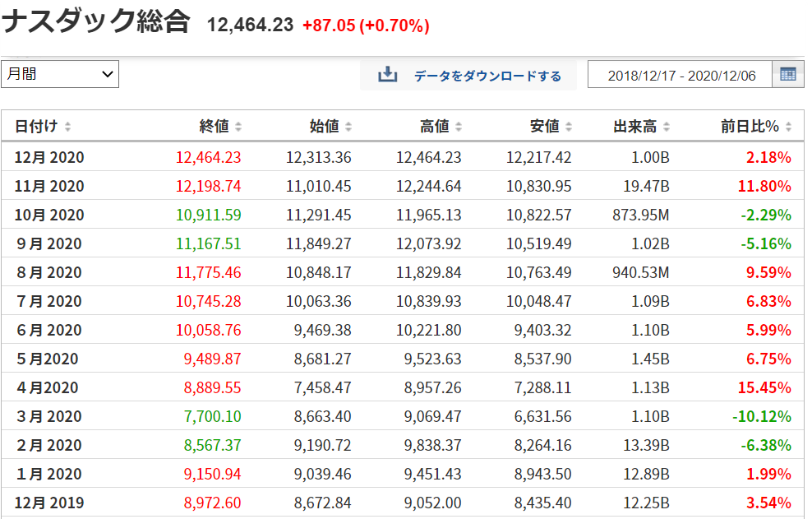Click opening value 7,458.47
The image size is (812, 519).
coord(323,387)
